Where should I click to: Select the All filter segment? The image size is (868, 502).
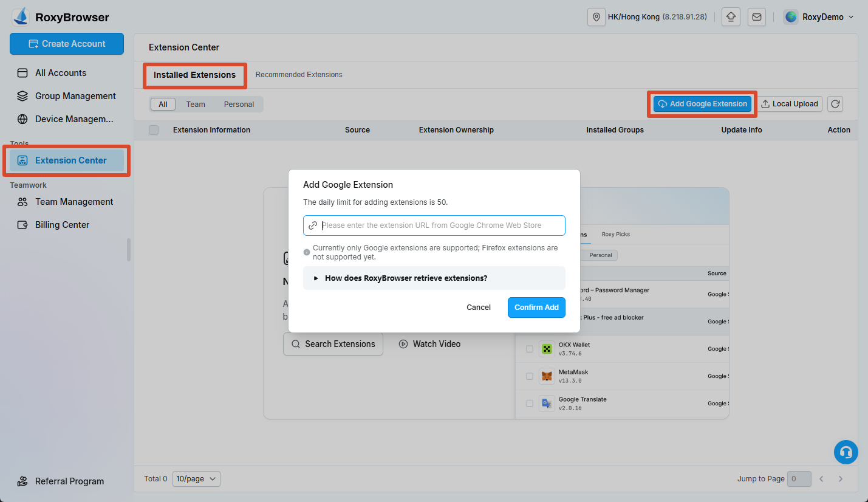163,105
